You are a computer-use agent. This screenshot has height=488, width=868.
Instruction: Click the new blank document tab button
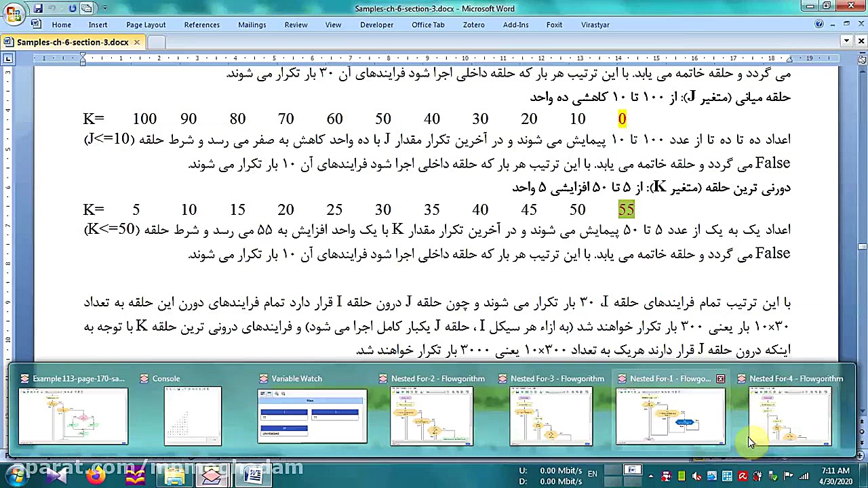click(x=156, y=42)
